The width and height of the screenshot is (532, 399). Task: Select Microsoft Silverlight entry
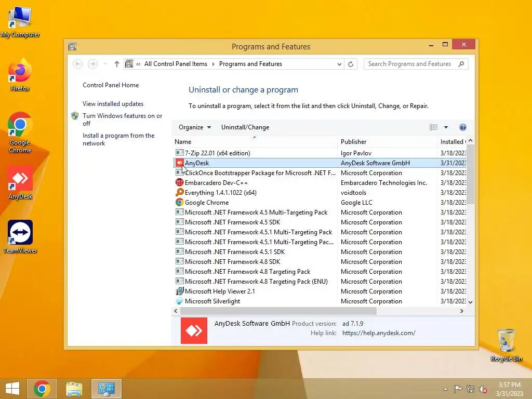320,301
